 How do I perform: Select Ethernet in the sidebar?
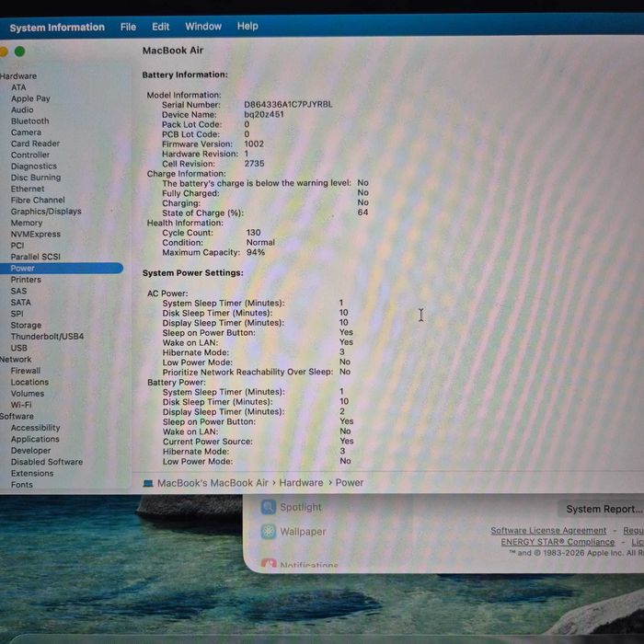28,189
